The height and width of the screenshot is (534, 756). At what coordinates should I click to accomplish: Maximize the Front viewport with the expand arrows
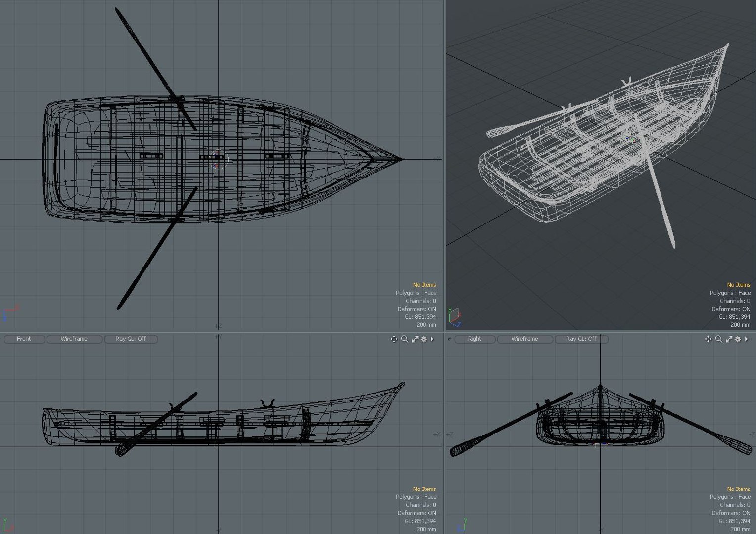(x=415, y=339)
